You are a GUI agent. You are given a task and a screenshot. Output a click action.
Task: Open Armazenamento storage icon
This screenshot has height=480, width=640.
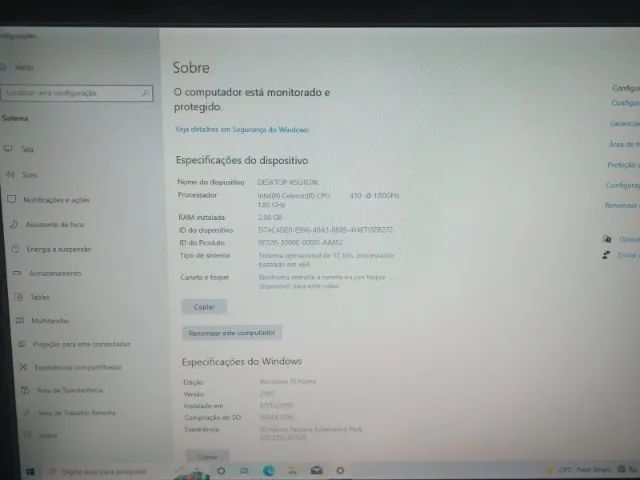[17, 273]
